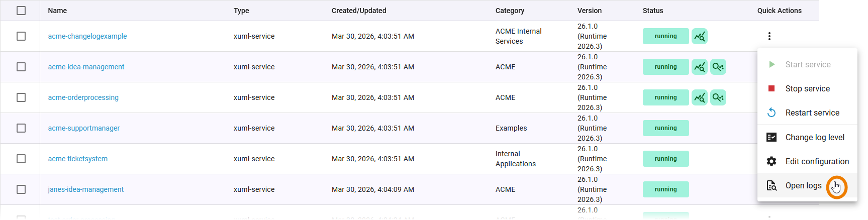Click the red Stop service icon
This screenshot has width=868, height=220.
point(771,88)
